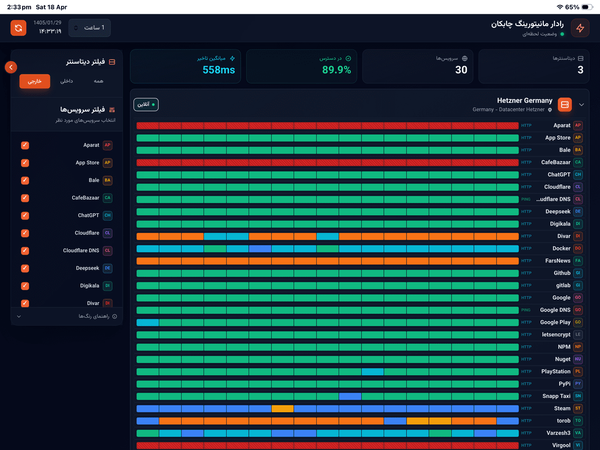Click the datacenter filter header icon
Viewport: 600px width, 450px height.
point(112,62)
